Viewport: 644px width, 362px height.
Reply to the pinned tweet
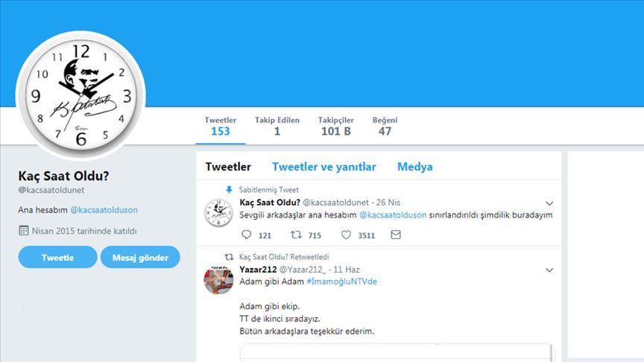(247, 235)
